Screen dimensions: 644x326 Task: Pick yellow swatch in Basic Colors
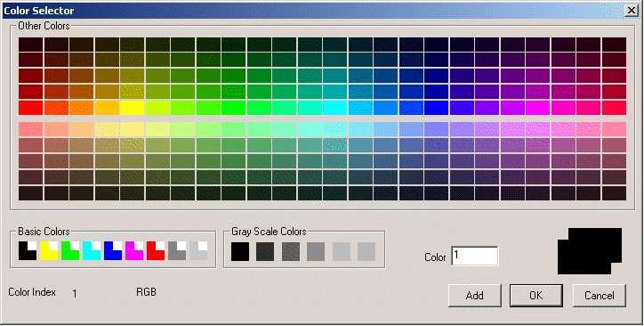point(49,251)
